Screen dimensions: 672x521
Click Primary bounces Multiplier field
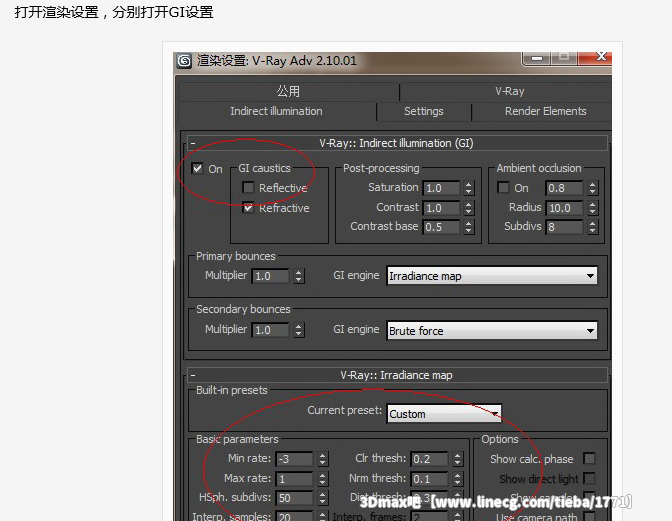(270, 276)
